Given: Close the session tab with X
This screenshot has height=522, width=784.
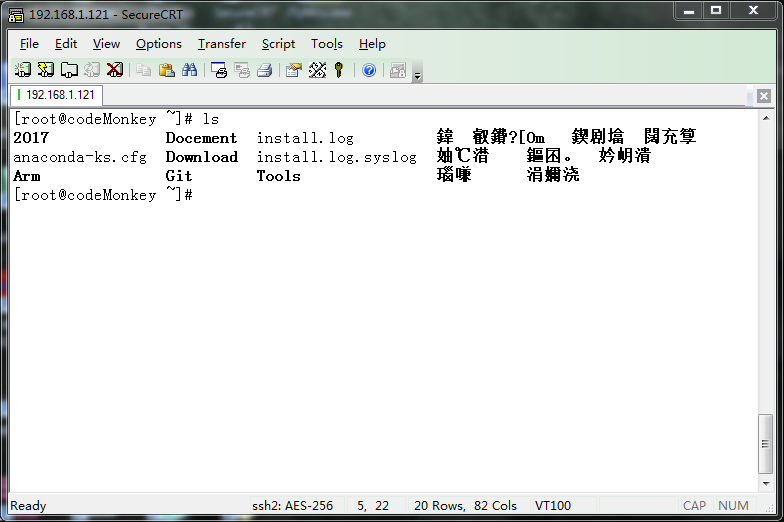Looking at the screenshot, I should [x=764, y=96].
